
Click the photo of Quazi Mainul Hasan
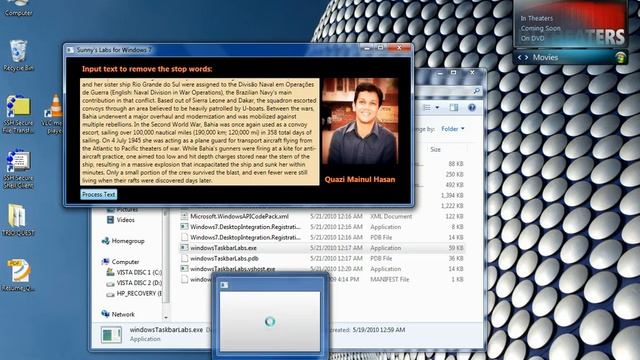click(360, 122)
